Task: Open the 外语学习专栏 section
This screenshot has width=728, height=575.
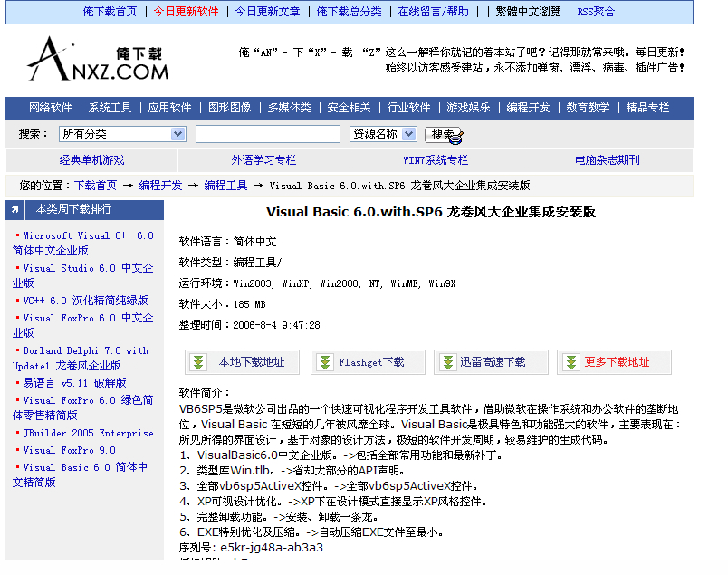Action: 263,160
